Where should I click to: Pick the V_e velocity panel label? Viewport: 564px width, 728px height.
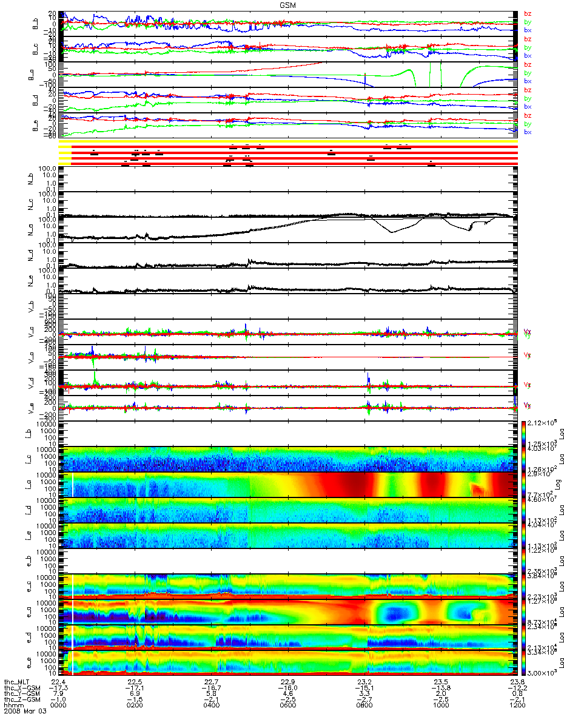32,408
